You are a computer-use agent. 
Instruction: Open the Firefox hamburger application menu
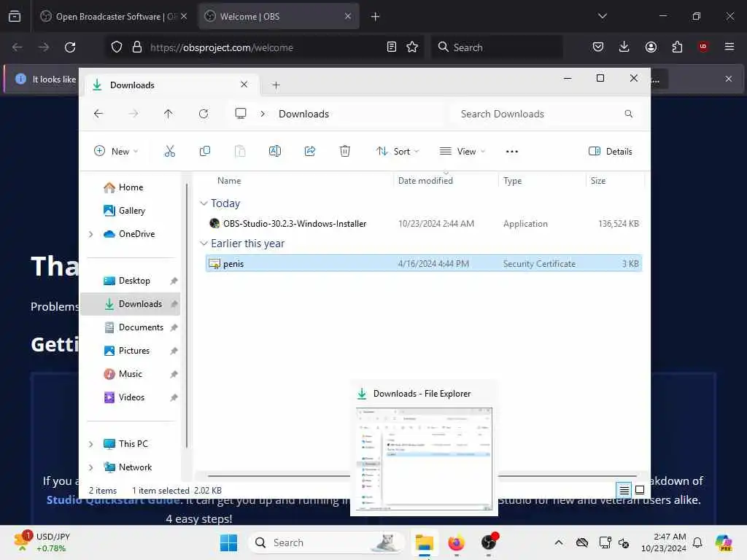[729, 47]
